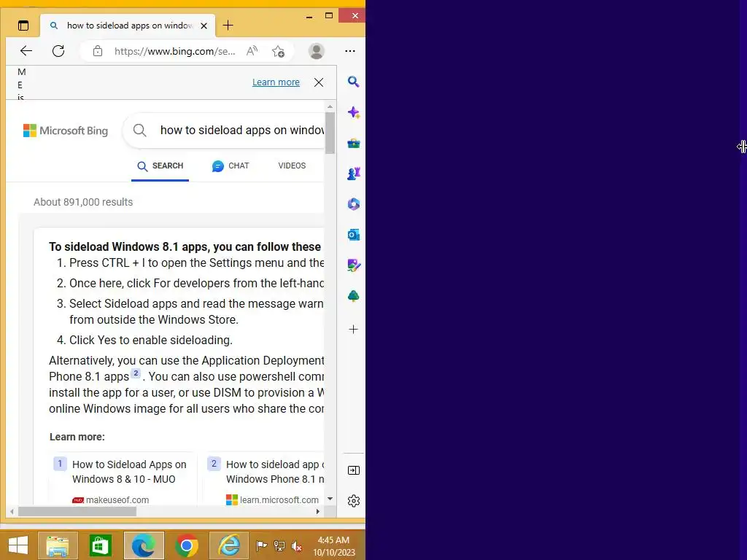Open the Outlook sidebar icon
The height and width of the screenshot is (560, 747).
click(x=354, y=235)
